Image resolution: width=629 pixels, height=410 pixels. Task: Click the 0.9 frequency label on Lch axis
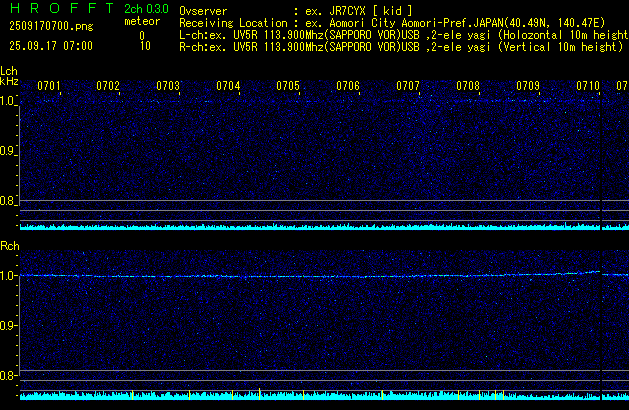(8, 151)
